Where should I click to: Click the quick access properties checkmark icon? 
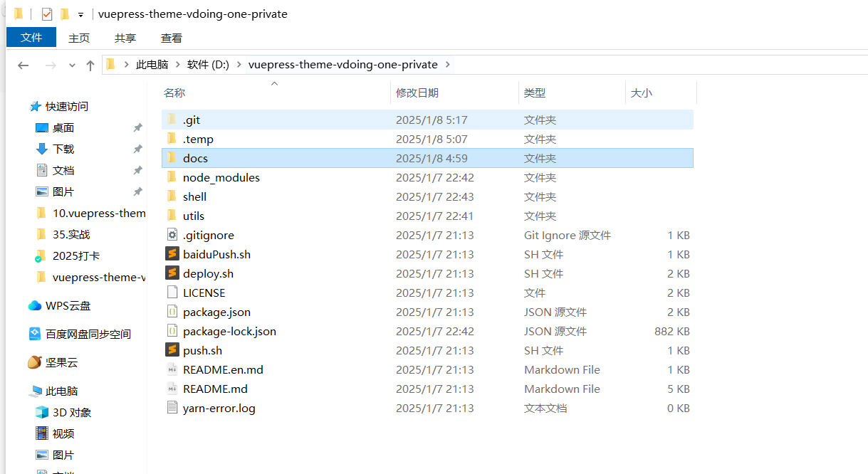coord(47,14)
